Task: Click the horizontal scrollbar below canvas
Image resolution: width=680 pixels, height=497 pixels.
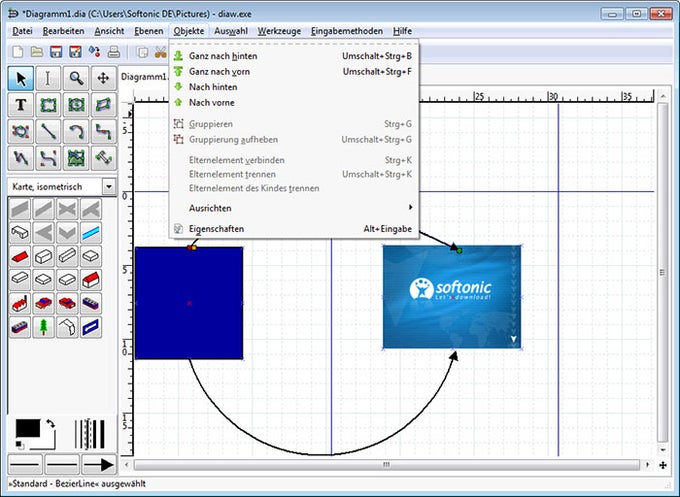Action: point(387,465)
